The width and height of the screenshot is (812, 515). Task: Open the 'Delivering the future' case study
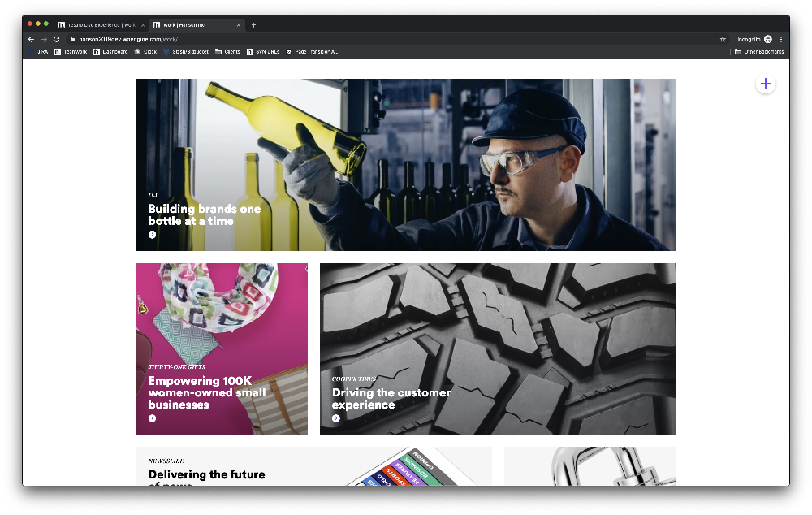click(313, 466)
